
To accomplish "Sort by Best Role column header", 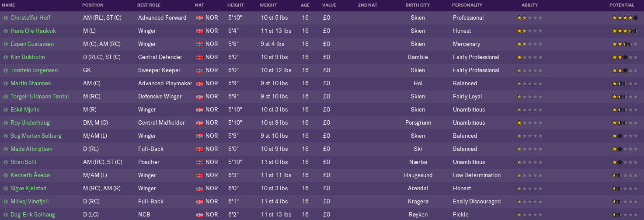I will coord(149,5).
